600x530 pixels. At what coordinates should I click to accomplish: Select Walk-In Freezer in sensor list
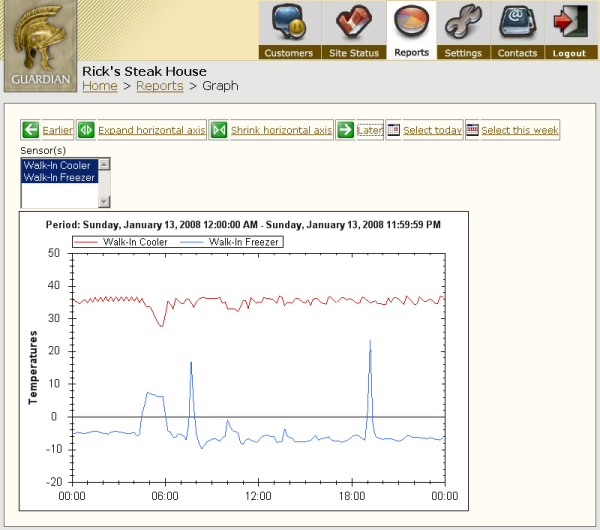pyautogui.click(x=58, y=177)
